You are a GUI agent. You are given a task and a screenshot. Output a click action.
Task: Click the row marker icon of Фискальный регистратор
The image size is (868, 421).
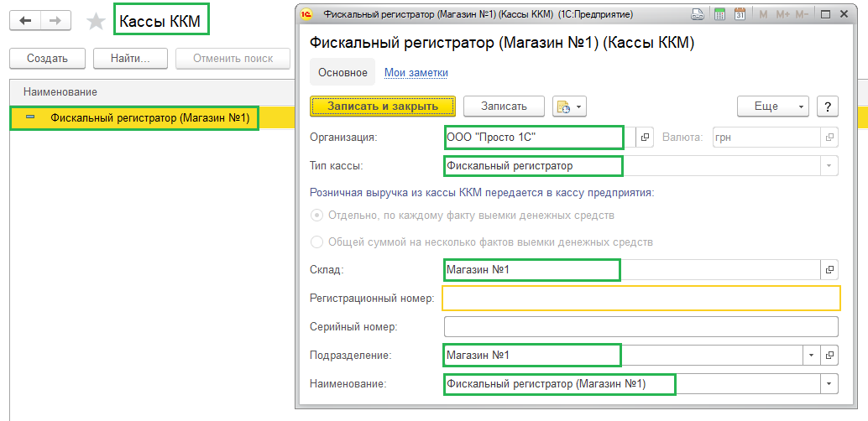click(x=30, y=118)
